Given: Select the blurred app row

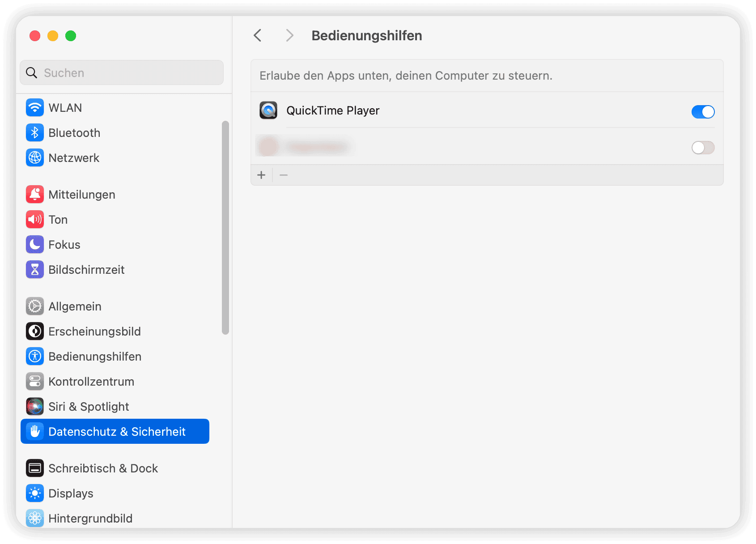Looking at the screenshot, I should click(x=487, y=146).
